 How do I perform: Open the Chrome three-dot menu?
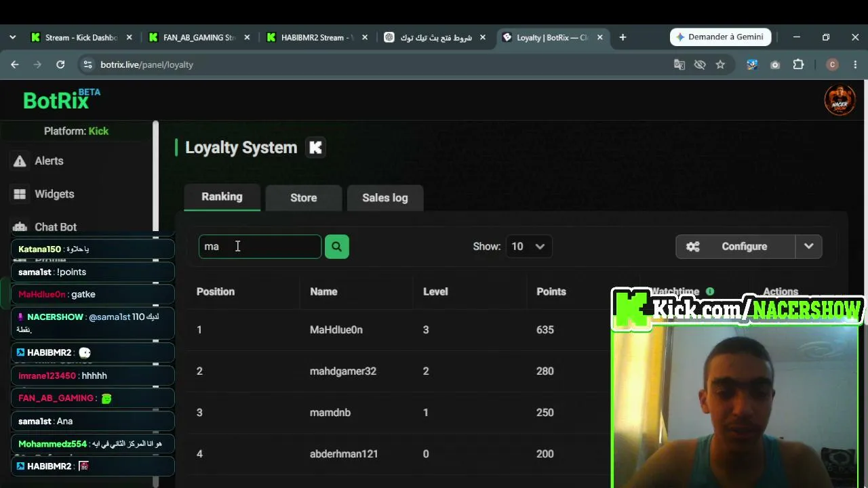854,64
